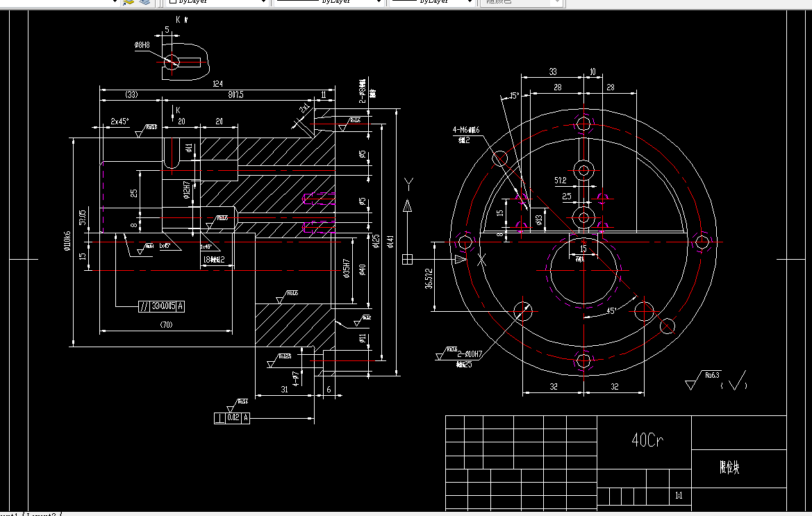Click the ø8H8 leader label
The width and height of the screenshot is (812, 516).
click(x=142, y=45)
